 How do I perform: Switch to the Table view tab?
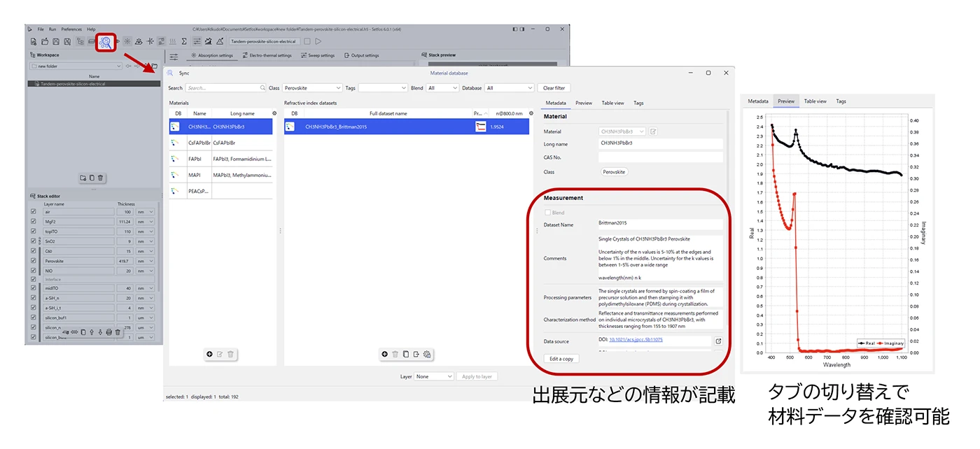[x=612, y=103]
